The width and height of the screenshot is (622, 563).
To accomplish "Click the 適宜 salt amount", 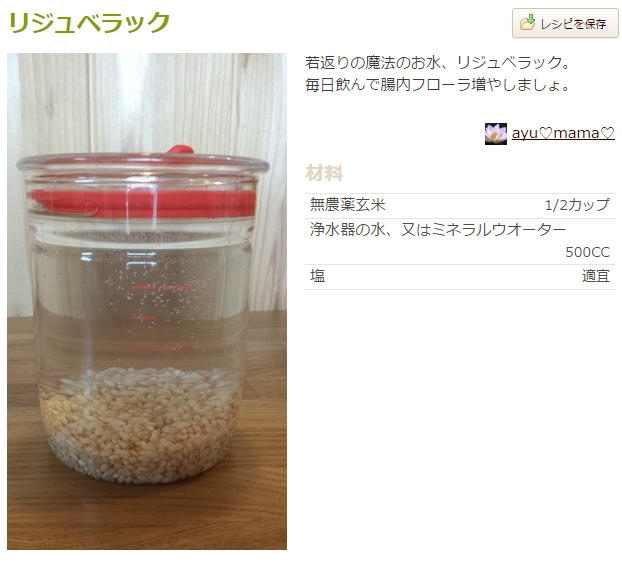I will click(595, 276).
